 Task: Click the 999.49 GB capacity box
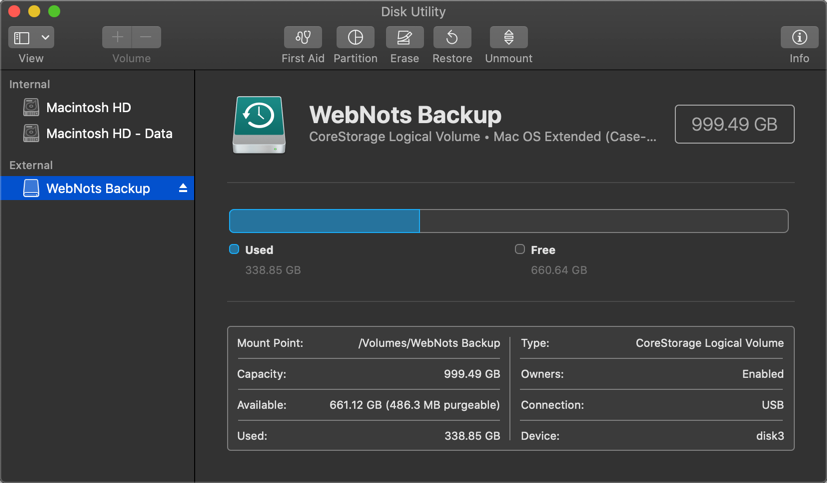click(734, 124)
